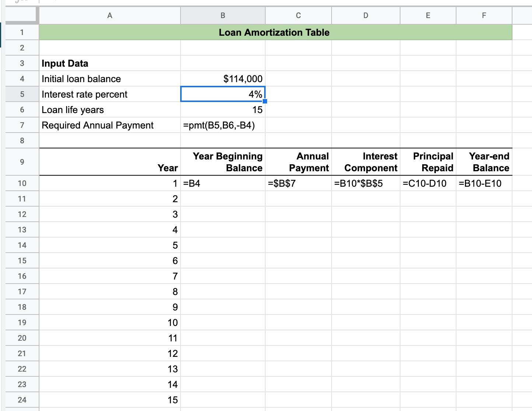Viewport: 532px width, 411px height.
Task: Click the Input Data label cell
Action: tap(110, 63)
